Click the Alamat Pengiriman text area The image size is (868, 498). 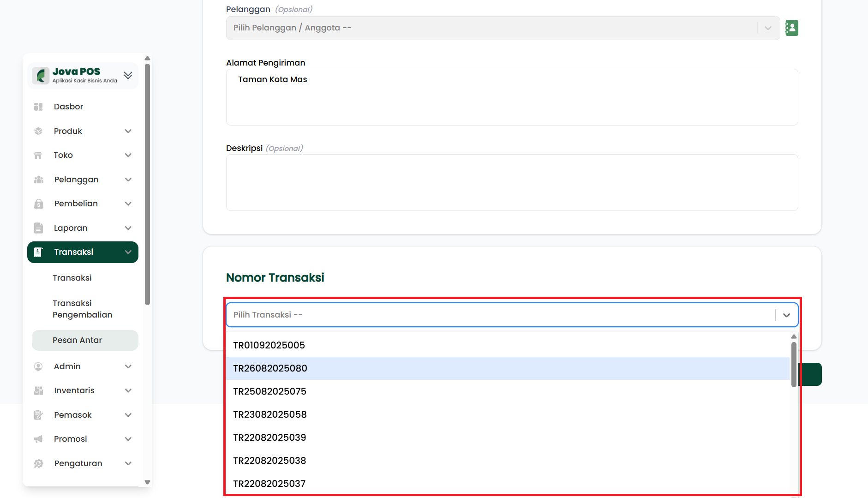click(x=512, y=97)
